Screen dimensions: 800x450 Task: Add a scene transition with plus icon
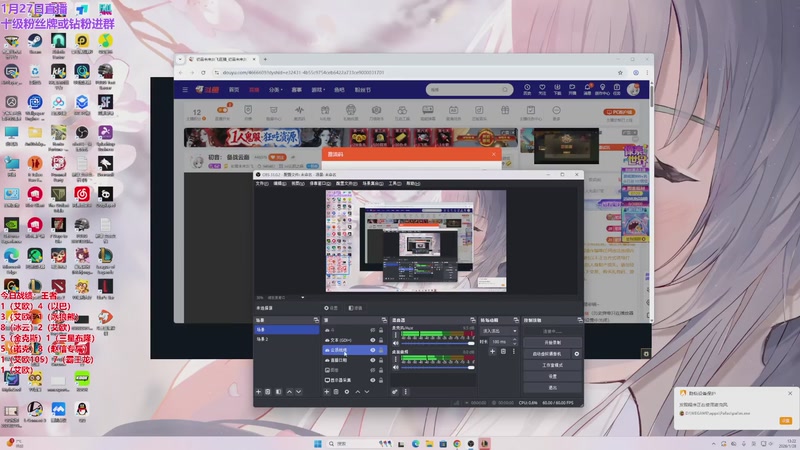492,352
